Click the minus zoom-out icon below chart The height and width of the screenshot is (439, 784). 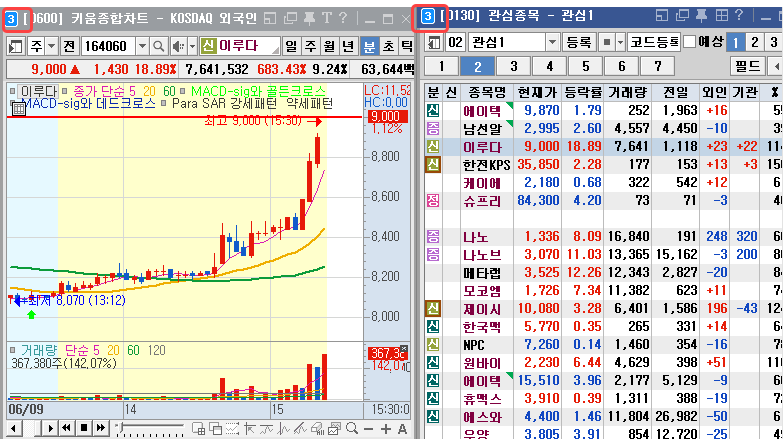(x=368, y=429)
